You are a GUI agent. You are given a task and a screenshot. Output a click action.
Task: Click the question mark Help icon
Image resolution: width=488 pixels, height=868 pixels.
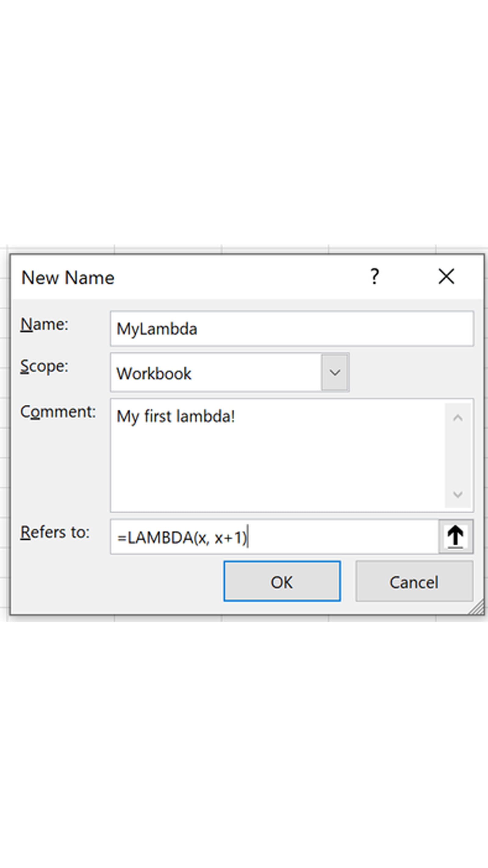tap(374, 277)
